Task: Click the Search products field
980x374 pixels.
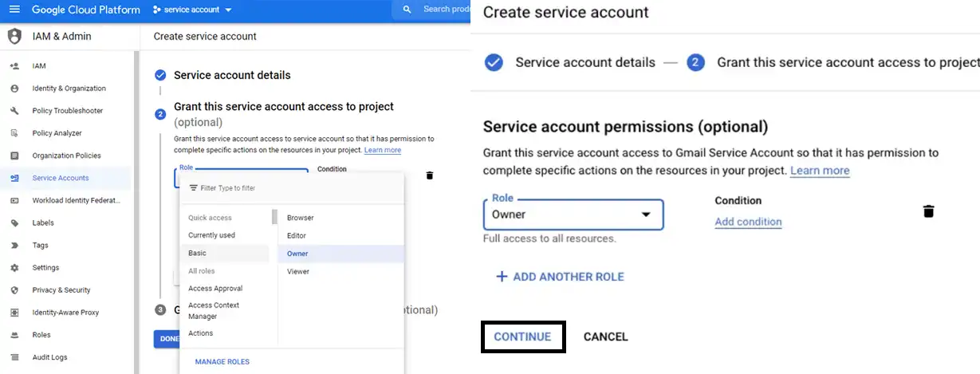Action: coord(447,10)
